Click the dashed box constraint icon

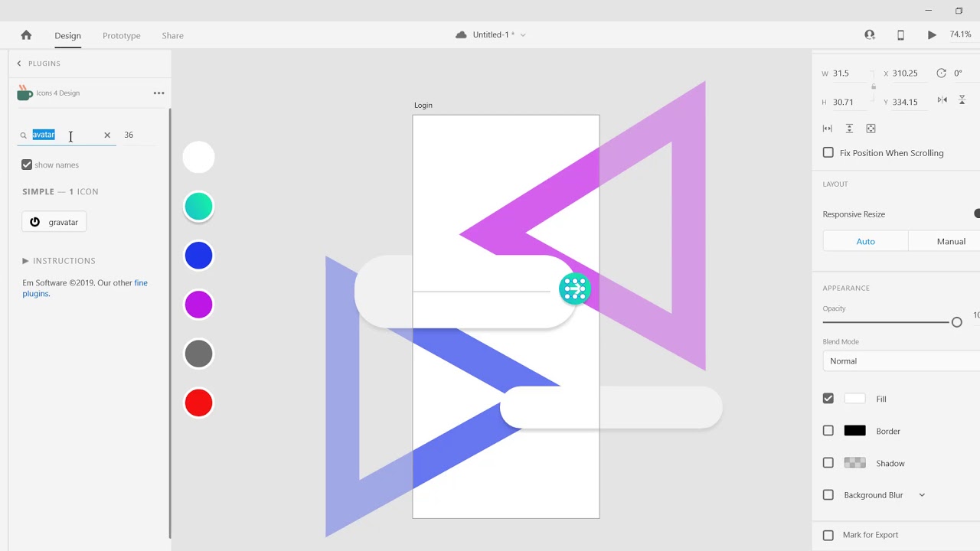(x=871, y=129)
